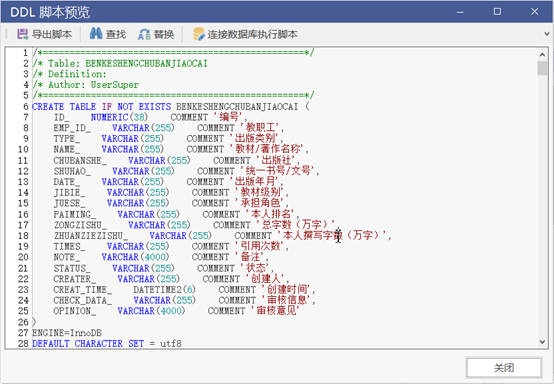Run 连接数据库执行脚本 from the toolbar
Screen dimensions: 554x384
[252, 34]
